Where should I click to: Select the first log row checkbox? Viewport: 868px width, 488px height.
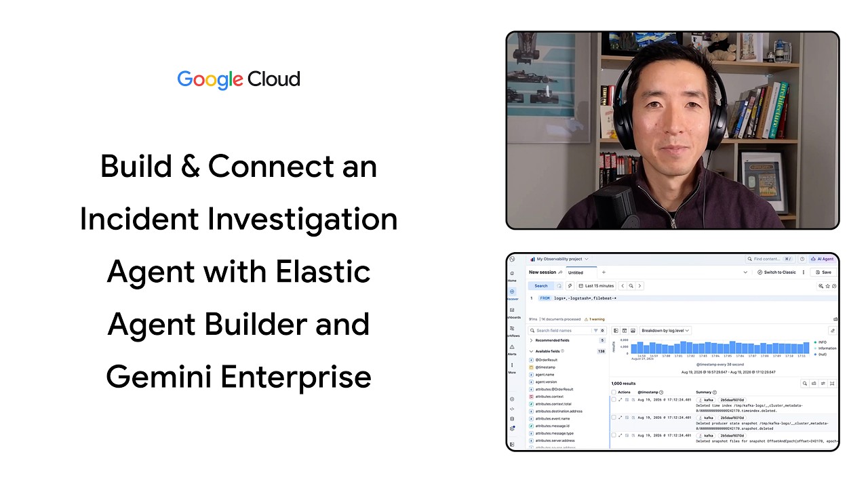(614, 400)
